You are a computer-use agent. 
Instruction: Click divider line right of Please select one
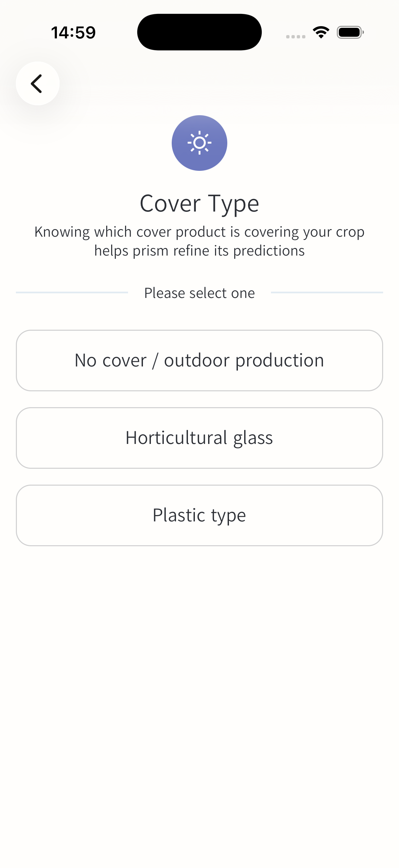pyautogui.click(x=327, y=293)
